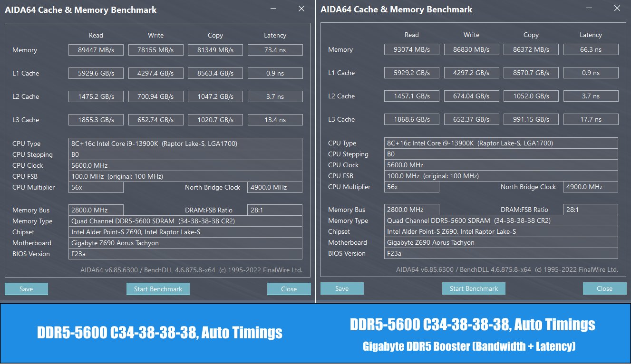
Task: Select the 991.15 GB/s L3 cache copy value
Action: (x=531, y=119)
